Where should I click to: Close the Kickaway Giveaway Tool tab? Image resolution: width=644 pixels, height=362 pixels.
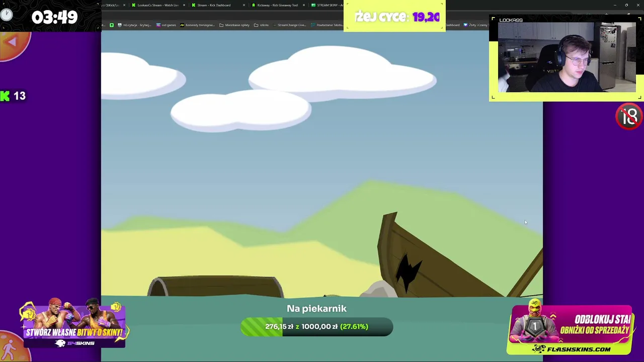click(x=304, y=5)
